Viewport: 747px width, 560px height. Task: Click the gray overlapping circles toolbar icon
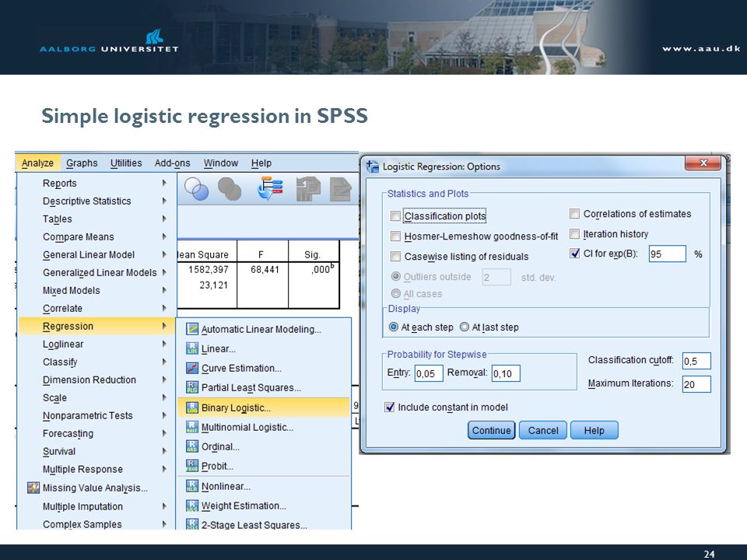point(230,188)
